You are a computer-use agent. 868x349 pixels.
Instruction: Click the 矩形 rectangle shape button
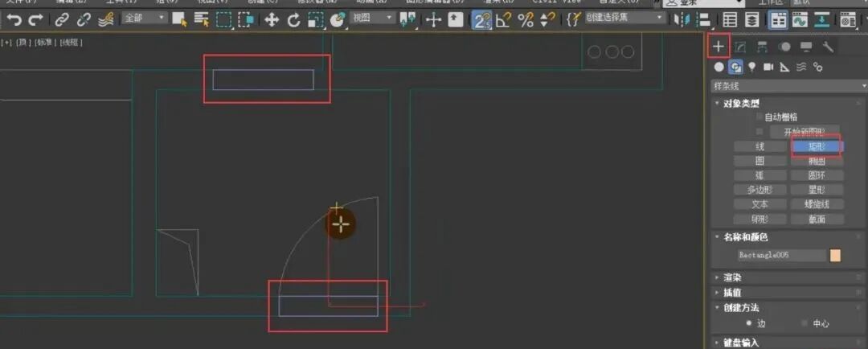tap(817, 147)
